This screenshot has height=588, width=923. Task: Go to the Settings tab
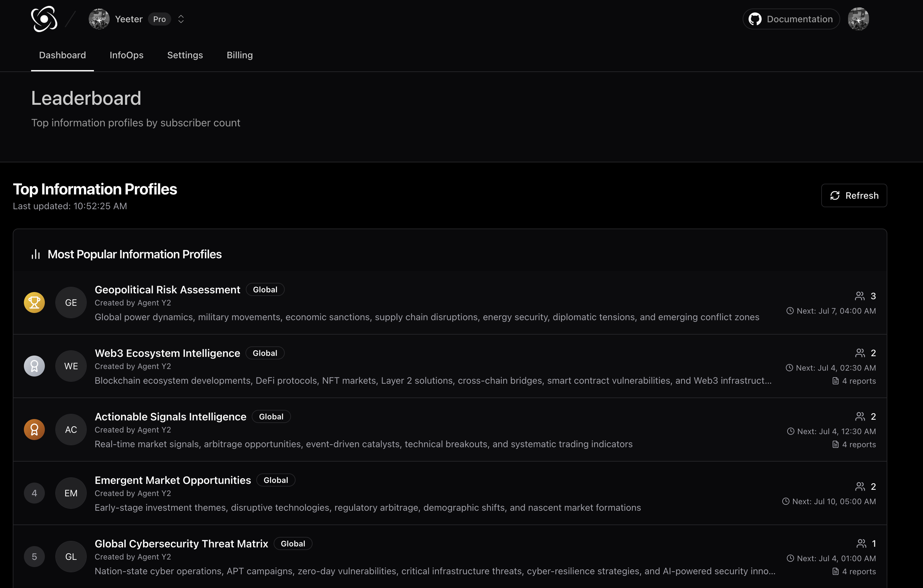185,55
